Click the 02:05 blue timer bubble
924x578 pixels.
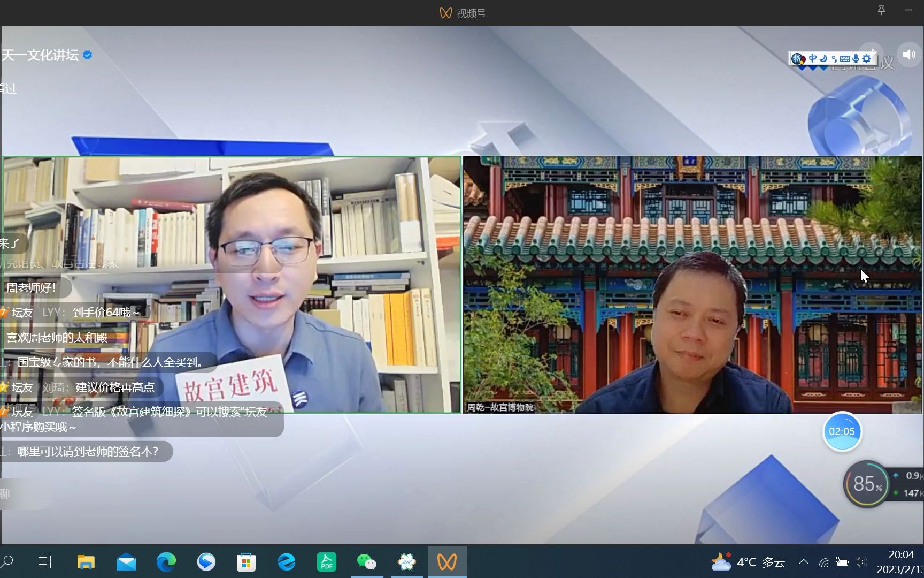pyautogui.click(x=842, y=431)
